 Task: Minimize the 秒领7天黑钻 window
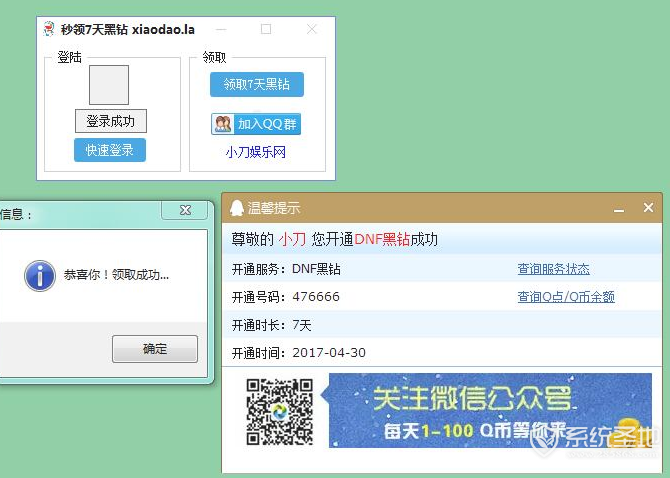(221, 29)
